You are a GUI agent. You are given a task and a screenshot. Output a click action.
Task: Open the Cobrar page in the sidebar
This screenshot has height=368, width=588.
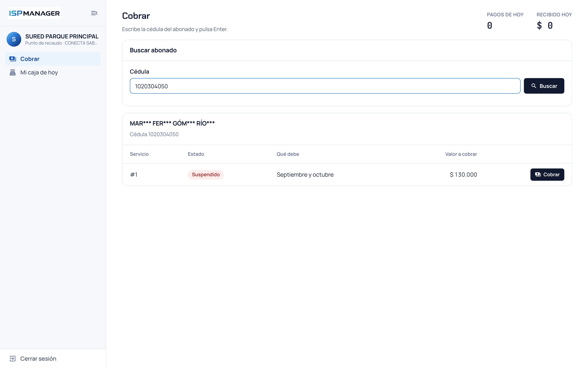tap(53, 59)
